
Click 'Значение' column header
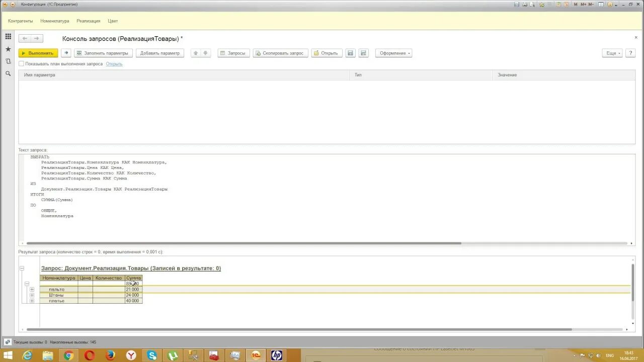pos(563,75)
